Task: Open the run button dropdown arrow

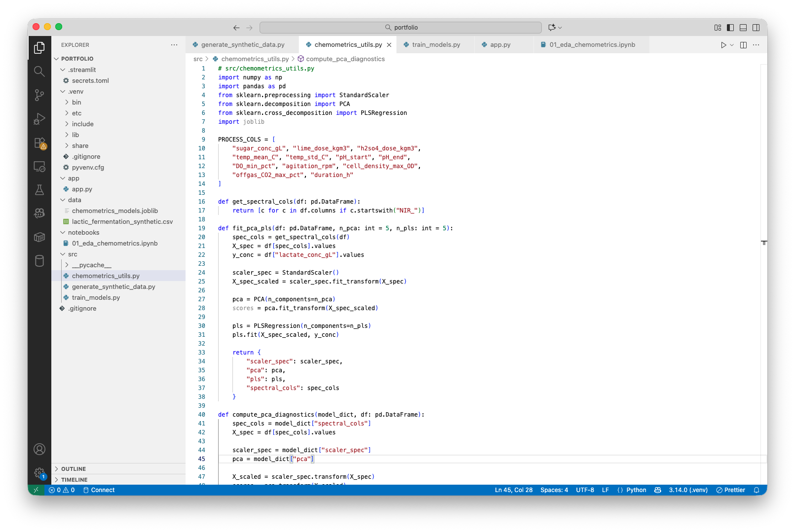Action: coord(732,45)
